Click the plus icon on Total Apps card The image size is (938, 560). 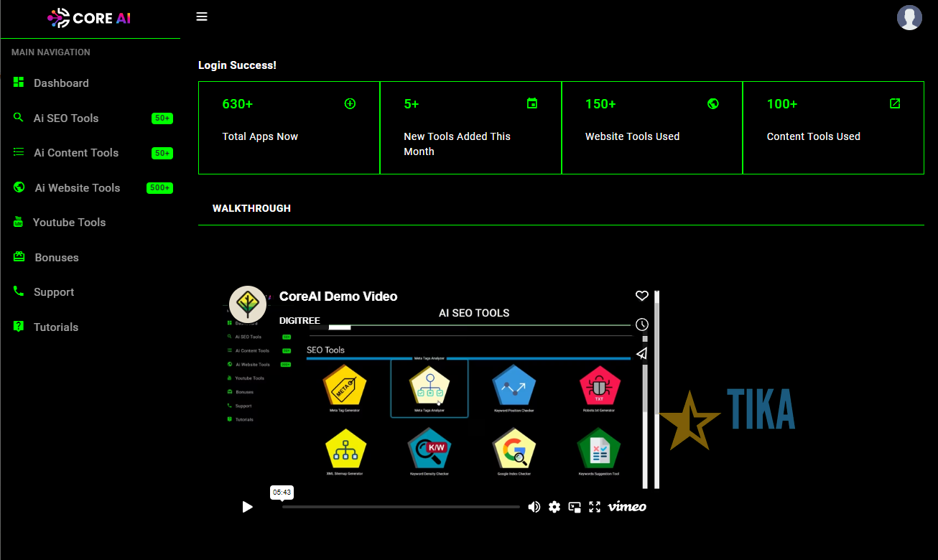[x=350, y=103]
